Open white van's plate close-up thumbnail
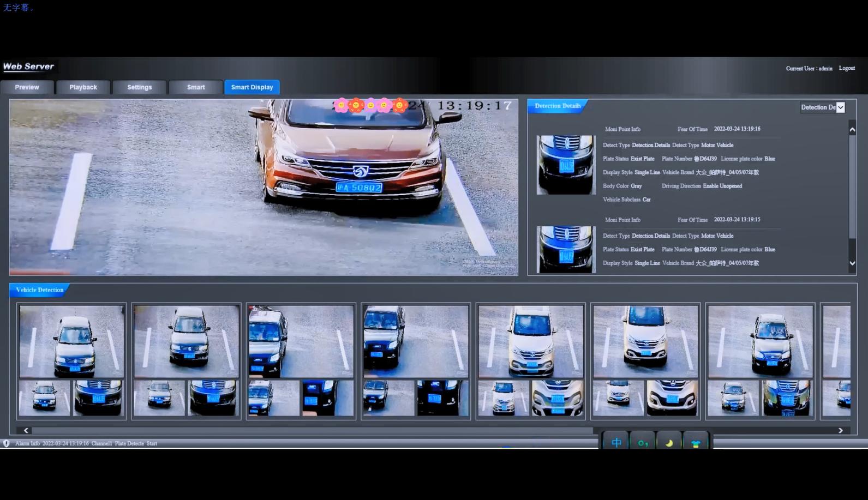Screen dimensions: 868x500 pos(557,398)
